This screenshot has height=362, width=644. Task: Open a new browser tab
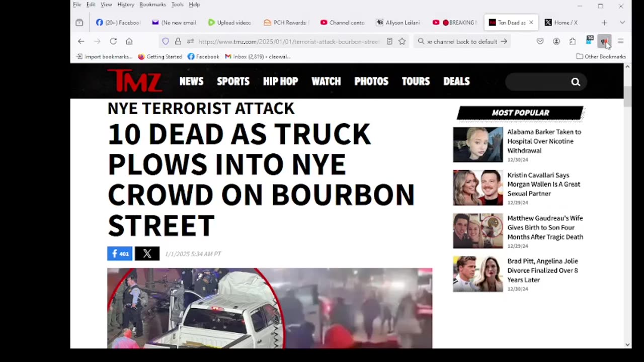tap(604, 23)
